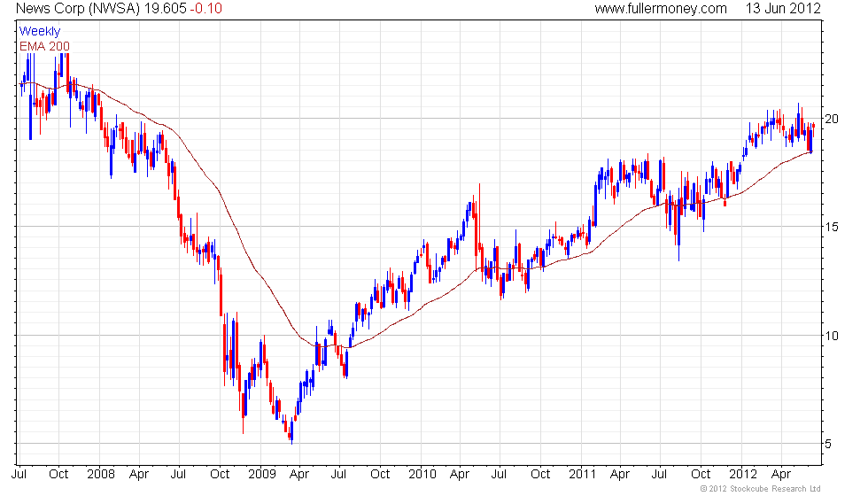Click the 'Apr' label after 2010
Image resolution: width=868 pixels, height=496 pixels.
[460, 475]
